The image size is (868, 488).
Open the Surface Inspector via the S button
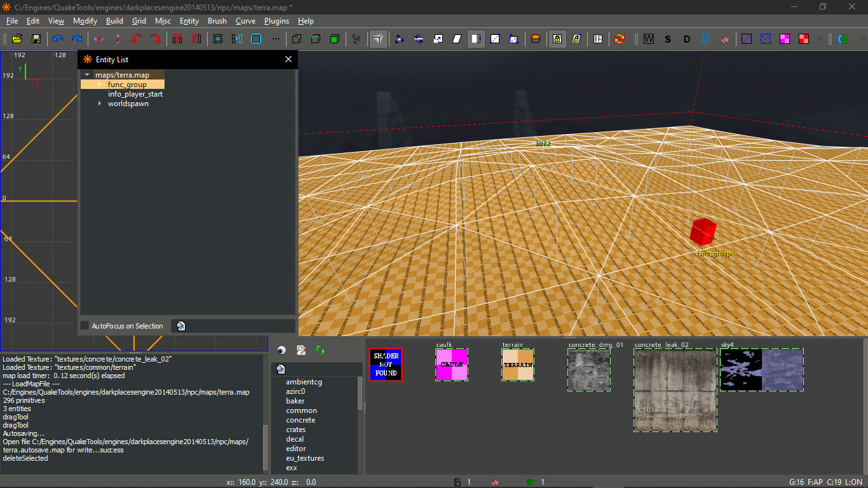click(x=667, y=39)
